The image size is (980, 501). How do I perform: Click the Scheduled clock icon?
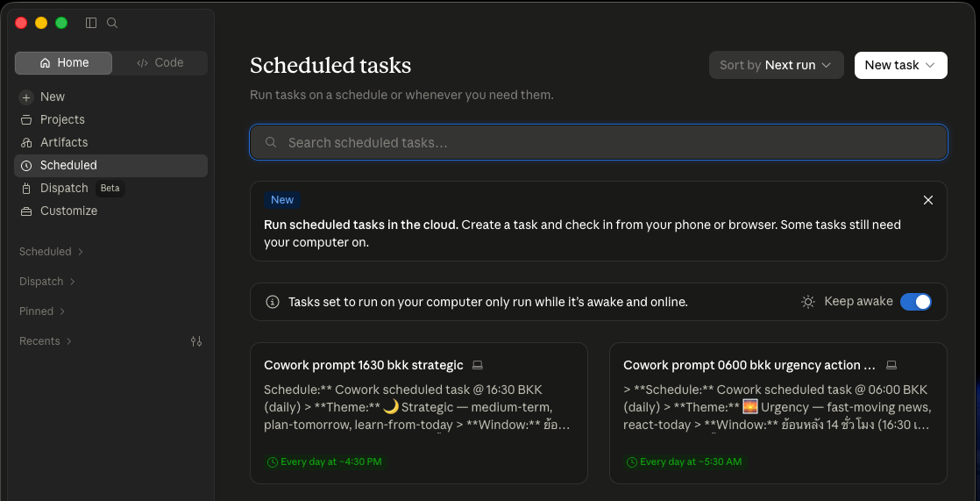pos(26,166)
